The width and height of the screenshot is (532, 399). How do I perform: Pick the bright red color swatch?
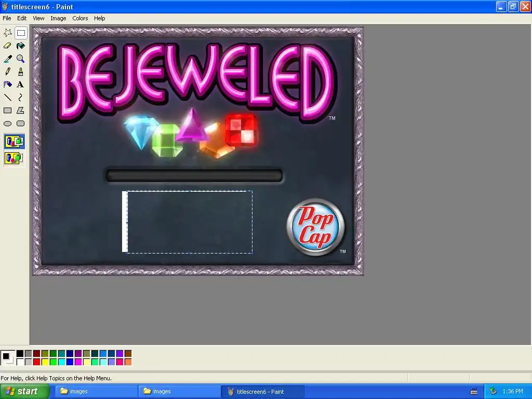coord(37,362)
